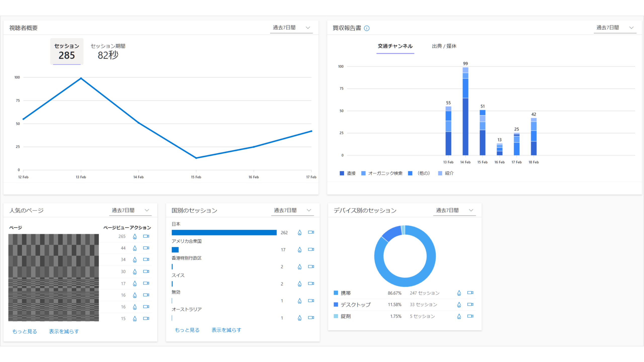This screenshot has height=362, width=644.
Task: Select the セッション期間 metric tab
Action: [108, 52]
